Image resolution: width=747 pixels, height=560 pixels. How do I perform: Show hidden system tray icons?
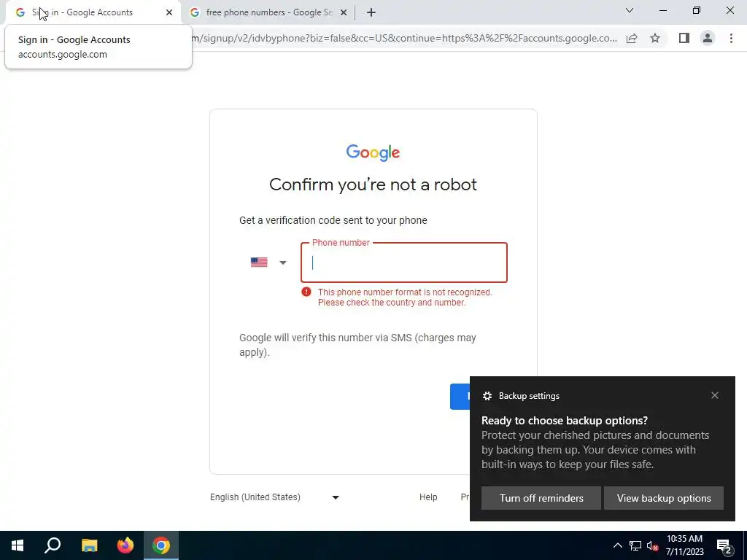[617, 545]
